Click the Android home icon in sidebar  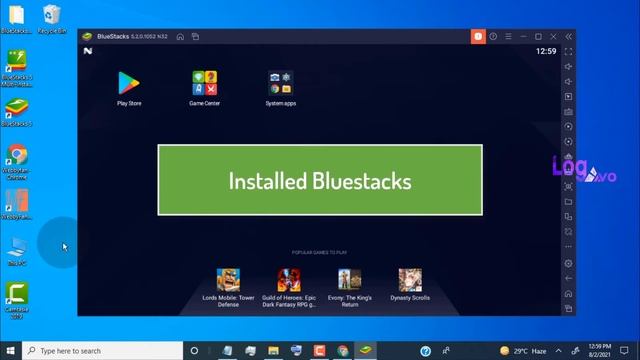tap(568, 293)
